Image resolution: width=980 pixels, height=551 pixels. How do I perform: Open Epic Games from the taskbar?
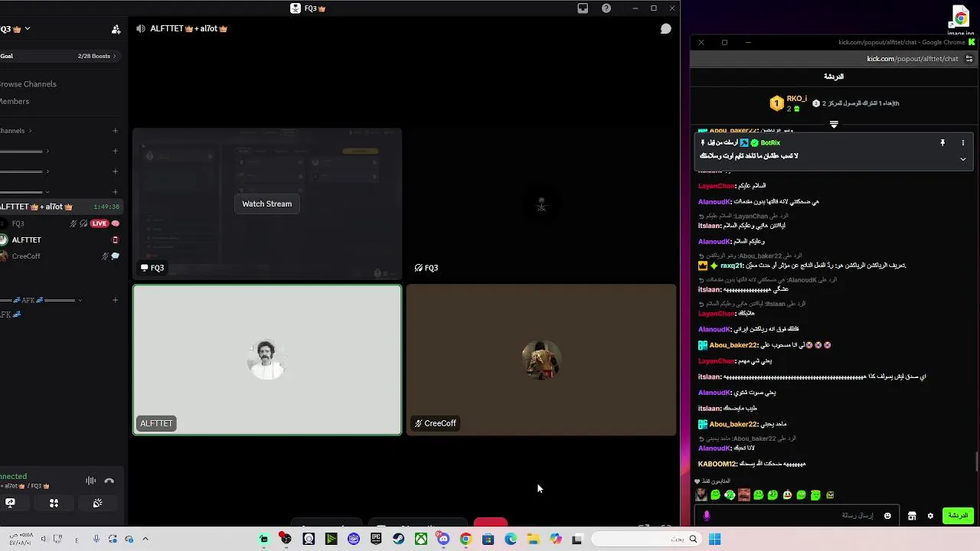pos(376,540)
